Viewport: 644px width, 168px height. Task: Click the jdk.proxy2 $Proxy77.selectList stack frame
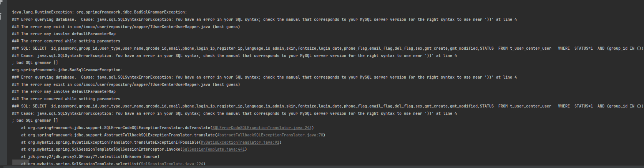coord(90,157)
